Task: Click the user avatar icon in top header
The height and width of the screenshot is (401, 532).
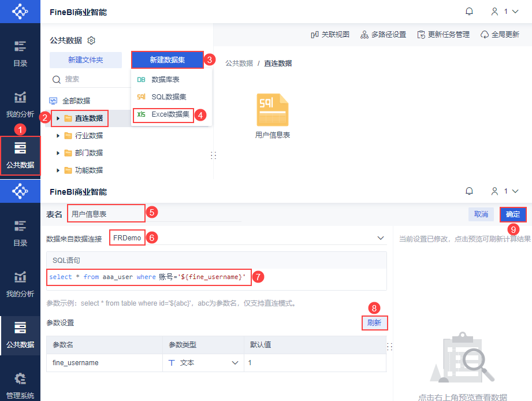Action: [x=494, y=12]
